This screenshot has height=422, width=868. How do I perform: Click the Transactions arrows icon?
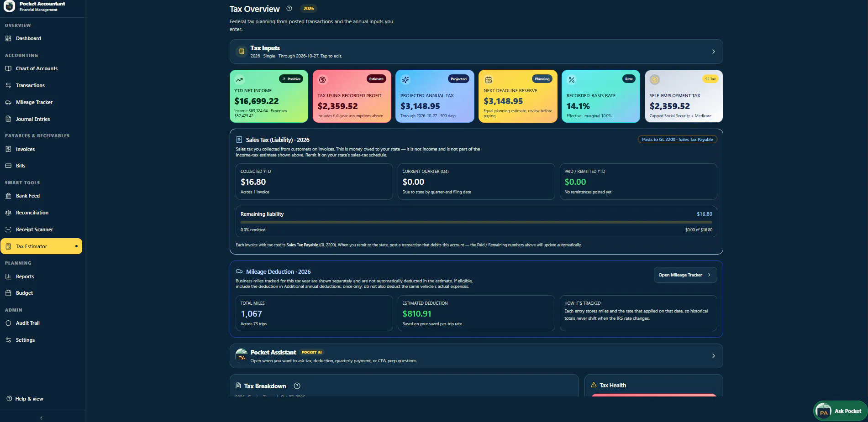click(8, 85)
